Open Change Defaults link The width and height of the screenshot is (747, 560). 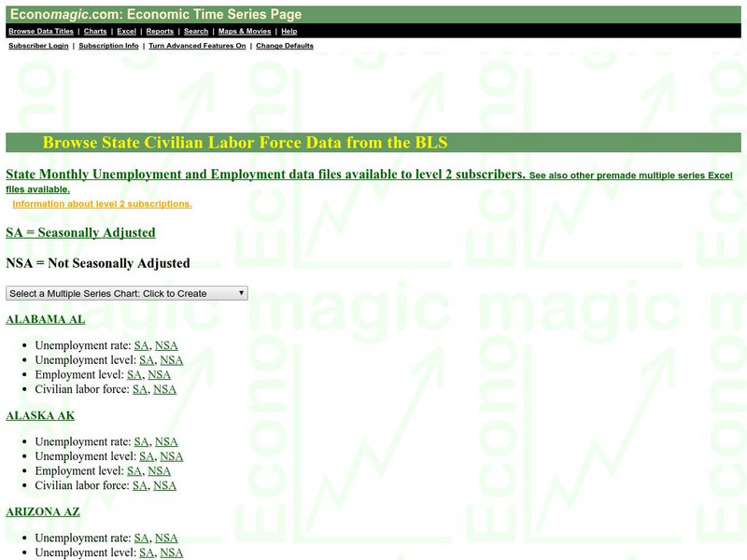tap(285, 46)
